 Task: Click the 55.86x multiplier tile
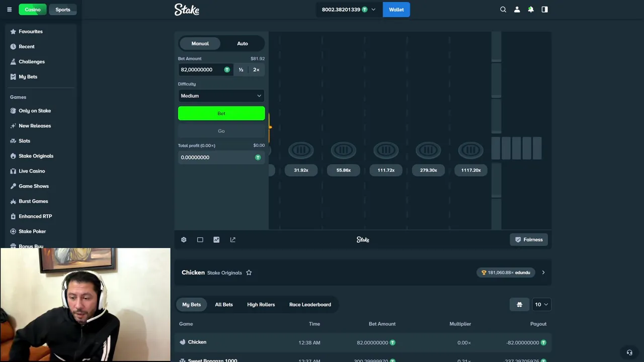344,170
